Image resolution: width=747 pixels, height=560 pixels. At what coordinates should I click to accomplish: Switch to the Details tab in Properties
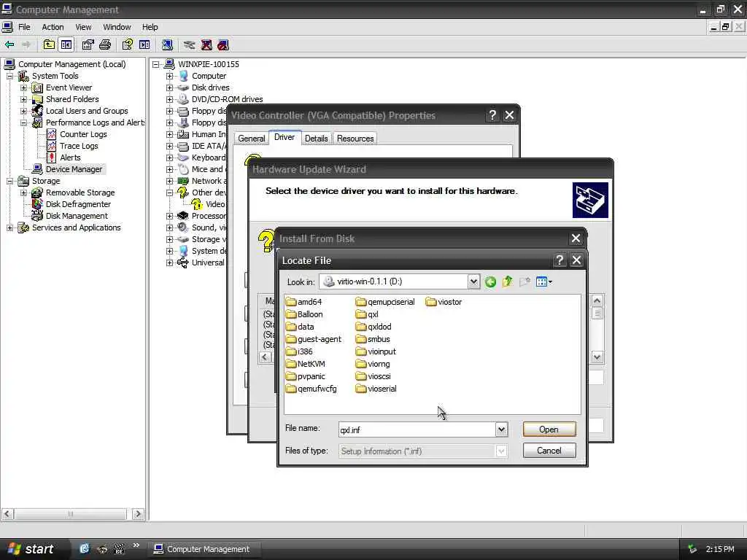click(317, 139)
